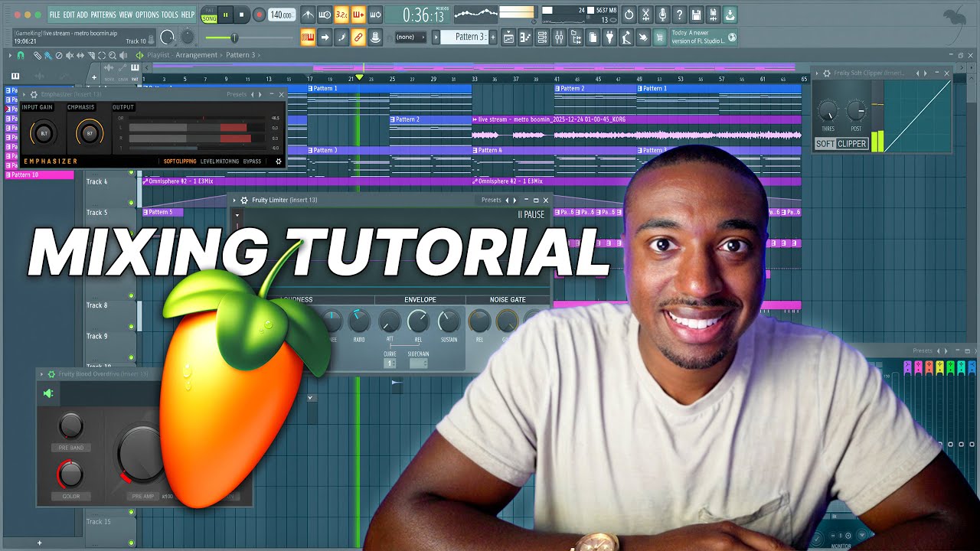Select the playlist zoom magnifier tool
The width and height of the screenshot is (980, 551).
click(112, 55)
